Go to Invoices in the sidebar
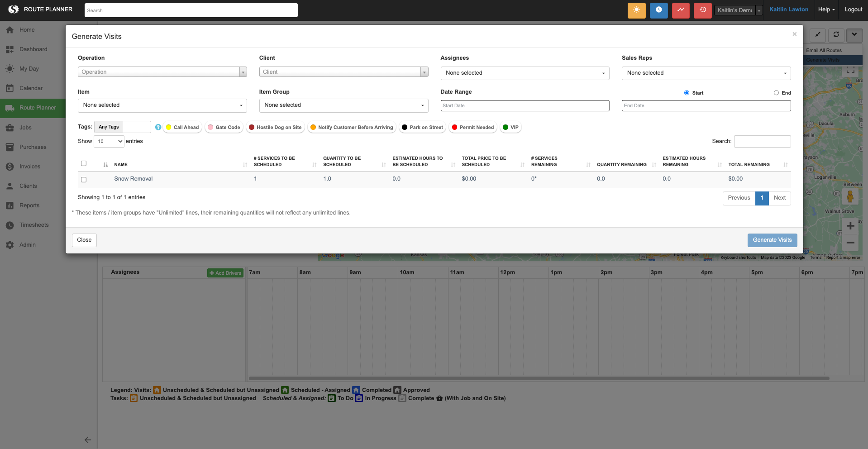868x449 pixels. click(30, 167)
